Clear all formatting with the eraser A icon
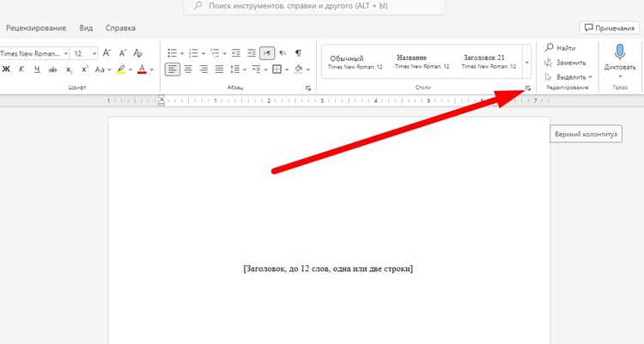Image resolution: width=644 pixels, height=344 pixels. pyautogui.click(x=138, y=53)
